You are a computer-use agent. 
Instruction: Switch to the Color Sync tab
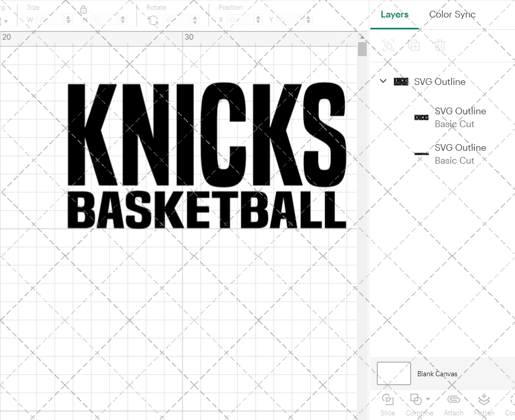click(452, 14)
